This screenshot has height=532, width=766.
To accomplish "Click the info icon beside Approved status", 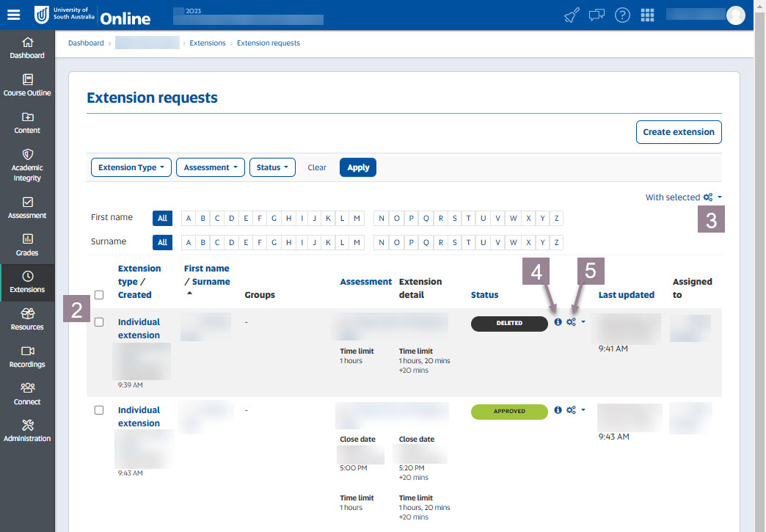I will coord(558,410).
